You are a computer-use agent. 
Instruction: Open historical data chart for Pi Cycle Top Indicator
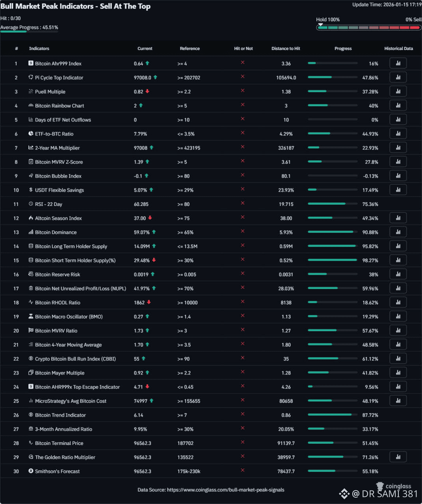[x=398, y=77]
